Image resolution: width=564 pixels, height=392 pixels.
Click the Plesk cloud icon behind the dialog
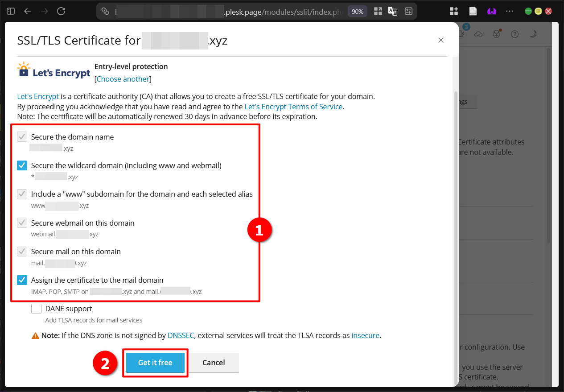coord(478,34)
